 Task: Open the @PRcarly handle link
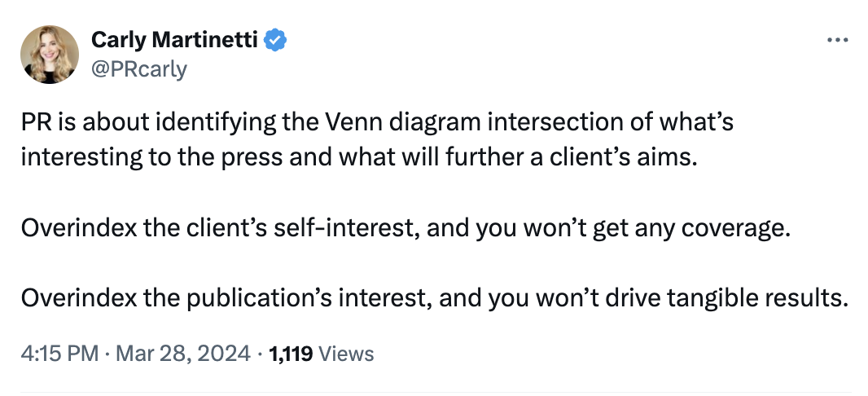point(139,69)
